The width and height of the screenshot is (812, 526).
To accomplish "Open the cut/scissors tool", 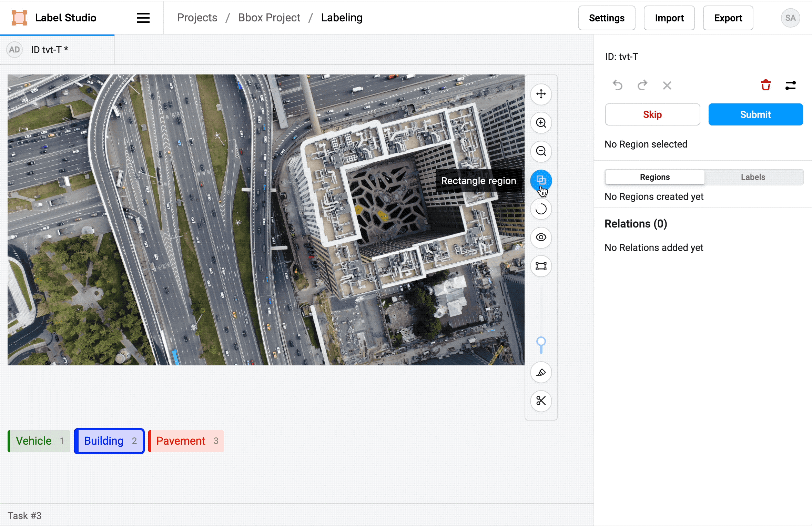I will [541, 401].
